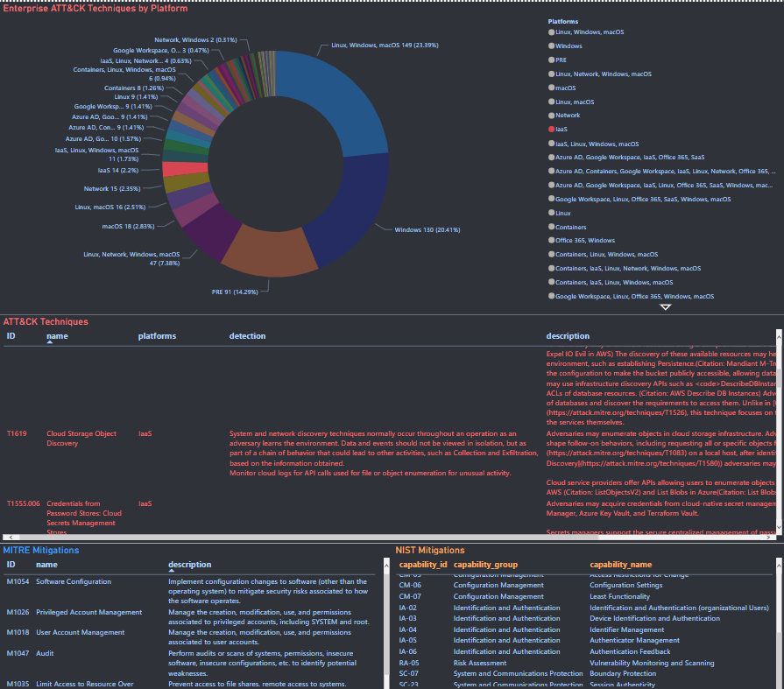
Task: Sort NIST Mitigations by capability_name column
Action: click(620, 564)
